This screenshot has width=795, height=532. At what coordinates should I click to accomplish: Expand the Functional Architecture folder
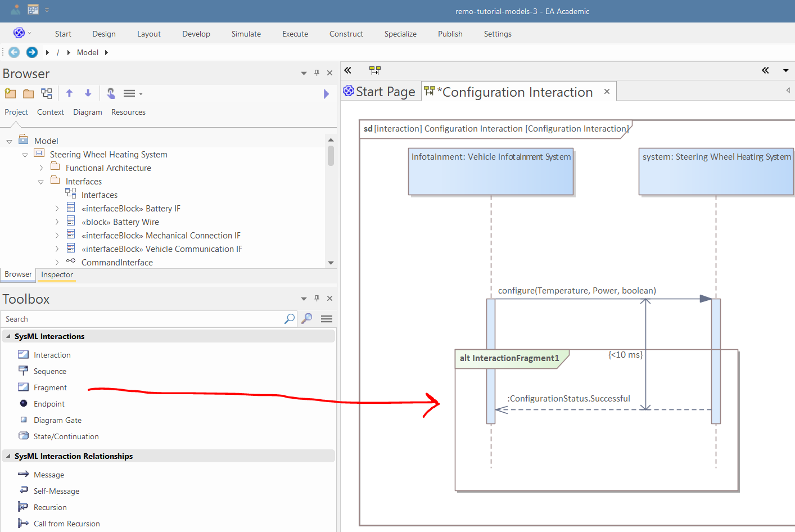point(41,168)
